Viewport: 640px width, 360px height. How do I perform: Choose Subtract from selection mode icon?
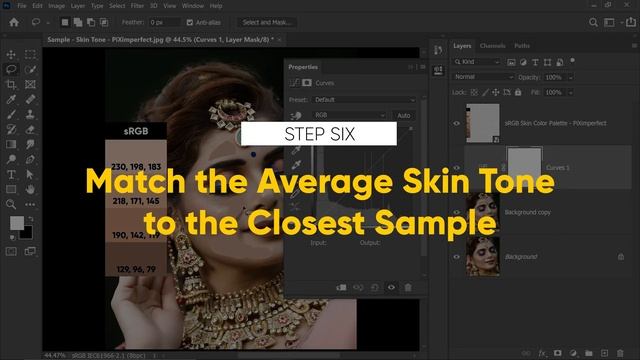[91, 22]
